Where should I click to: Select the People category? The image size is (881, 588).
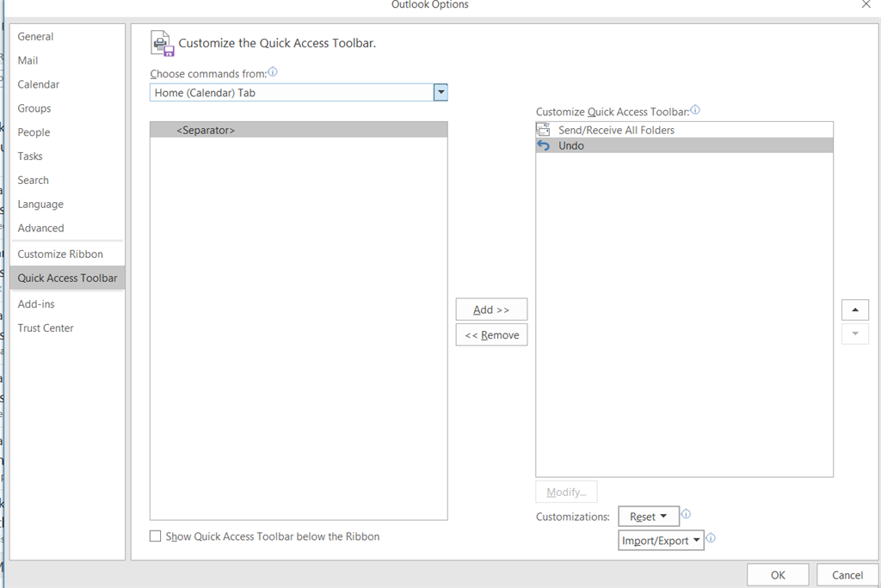(x=67, y=132)
